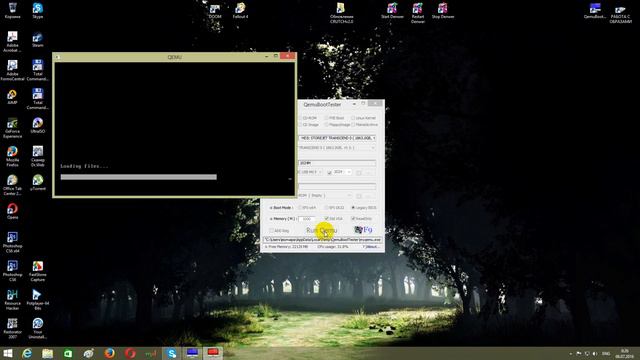Click the taskbar clock and date
This screenshot has width=640, height=360.
point(624,353)
